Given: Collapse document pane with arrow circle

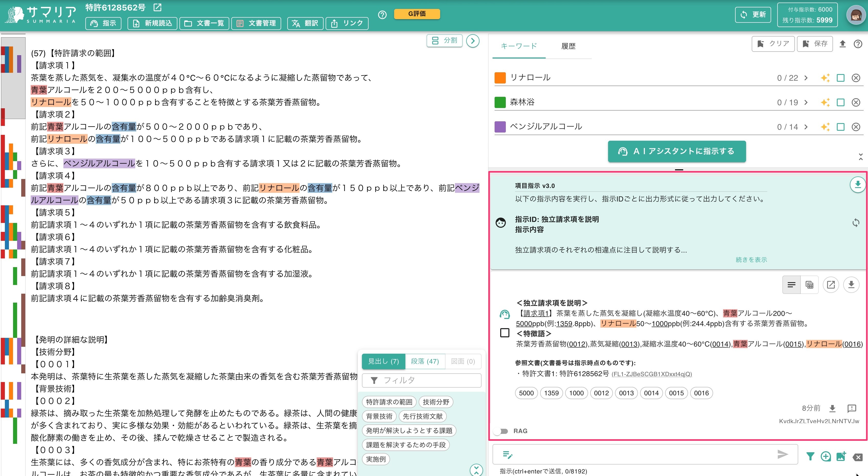Looking at the screenshot, I should 472,41.
